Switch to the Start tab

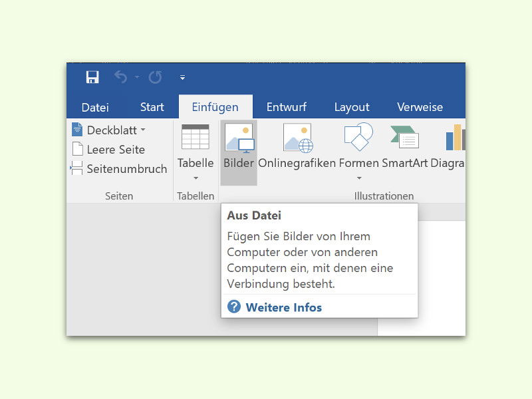pos(152,107)
